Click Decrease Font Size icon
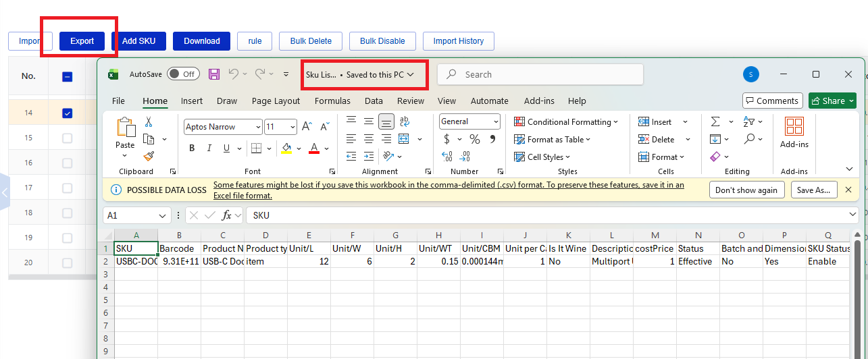Image resolution: width=868 pixels, height=359 pixels. [325, 126]
